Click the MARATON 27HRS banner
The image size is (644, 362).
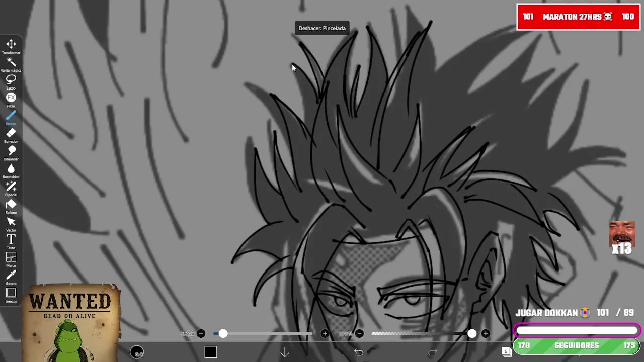tap(578, 17)
